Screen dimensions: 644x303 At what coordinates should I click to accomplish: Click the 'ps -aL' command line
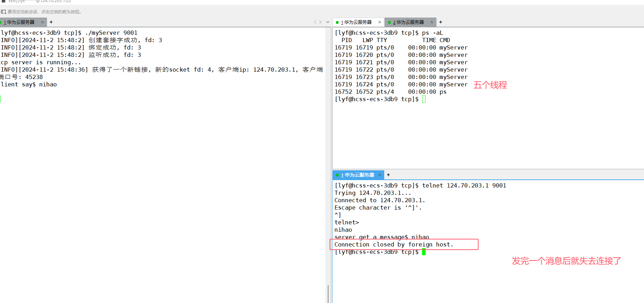tap(389, 33)
